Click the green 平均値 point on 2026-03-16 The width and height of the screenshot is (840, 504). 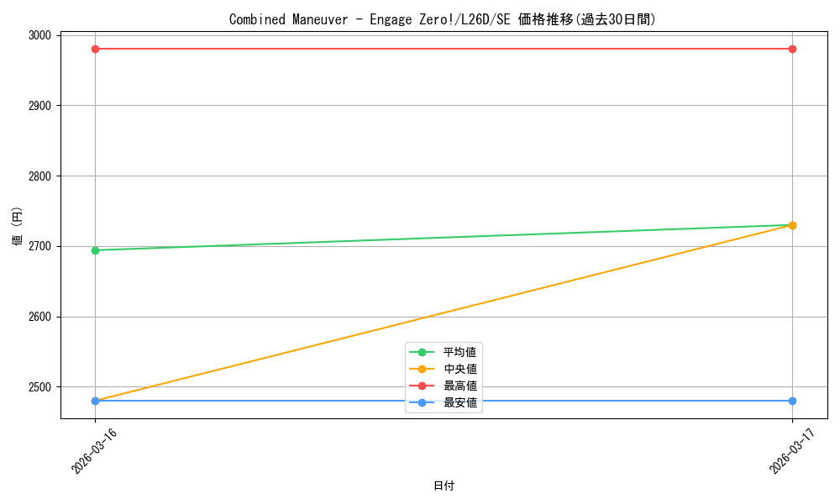95,250
